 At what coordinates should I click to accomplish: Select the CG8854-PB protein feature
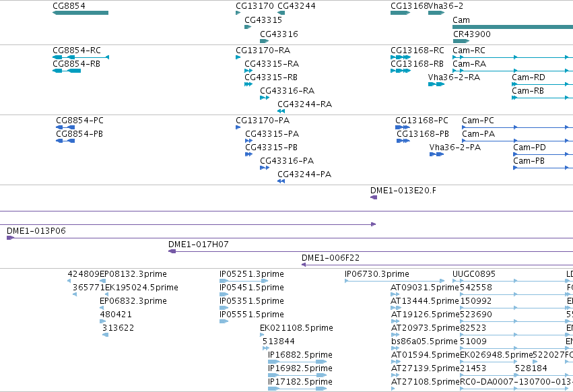[x=65, y=141]
